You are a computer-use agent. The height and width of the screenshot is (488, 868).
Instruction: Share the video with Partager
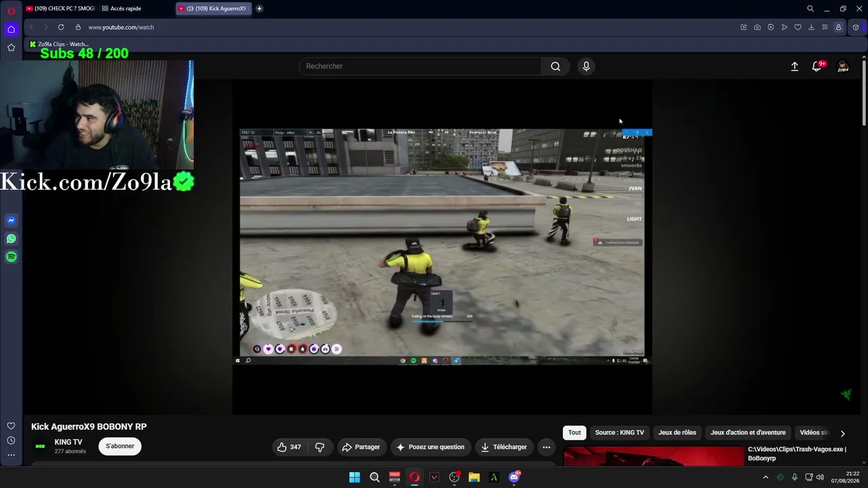[x=361, y=447]
